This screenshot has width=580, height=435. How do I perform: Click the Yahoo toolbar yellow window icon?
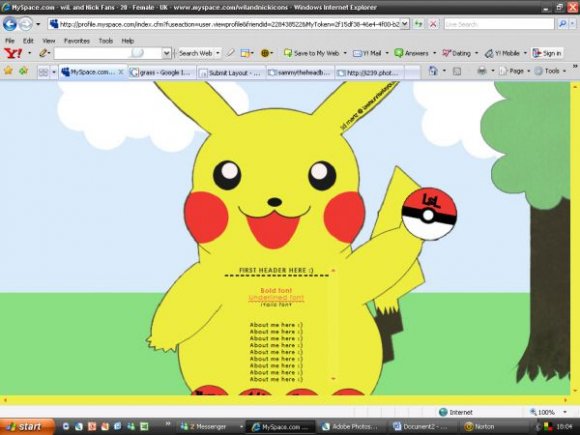pyautogui.click(x=245, y=53)
